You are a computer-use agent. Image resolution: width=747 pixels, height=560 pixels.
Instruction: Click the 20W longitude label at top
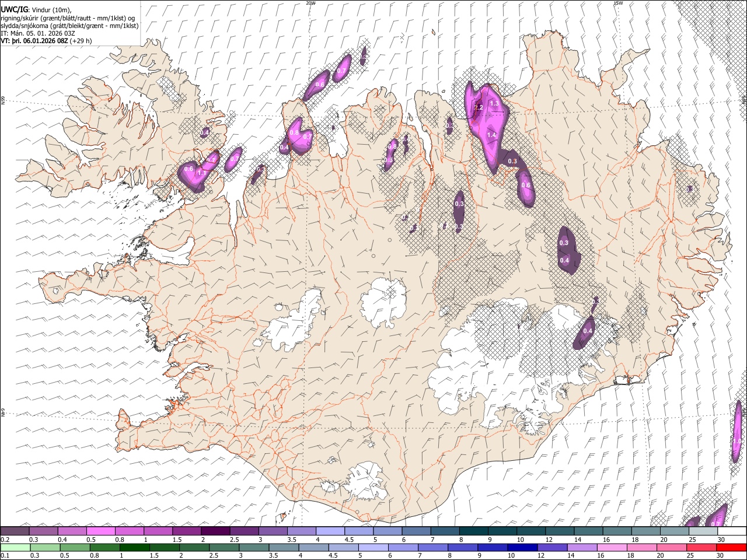(310, 3)
